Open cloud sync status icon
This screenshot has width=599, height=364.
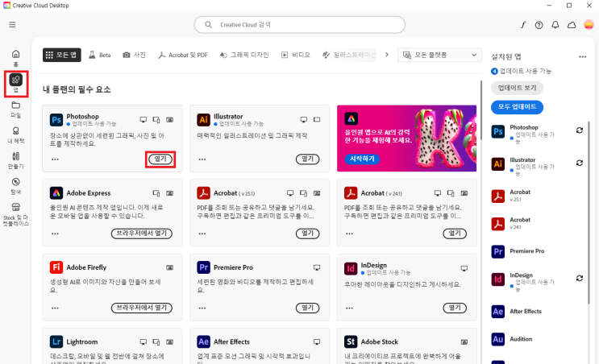click(572, 25)
